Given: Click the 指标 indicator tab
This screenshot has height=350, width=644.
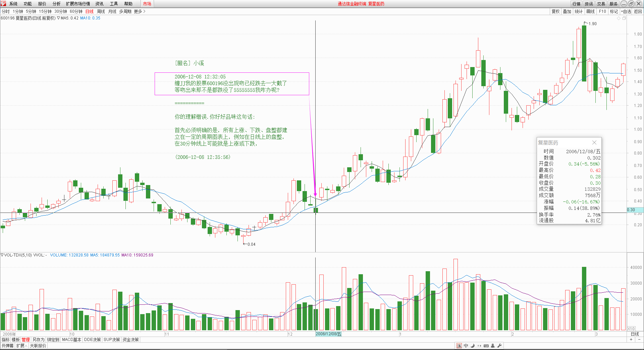Looking at the screenshot, I should (6, 340).
